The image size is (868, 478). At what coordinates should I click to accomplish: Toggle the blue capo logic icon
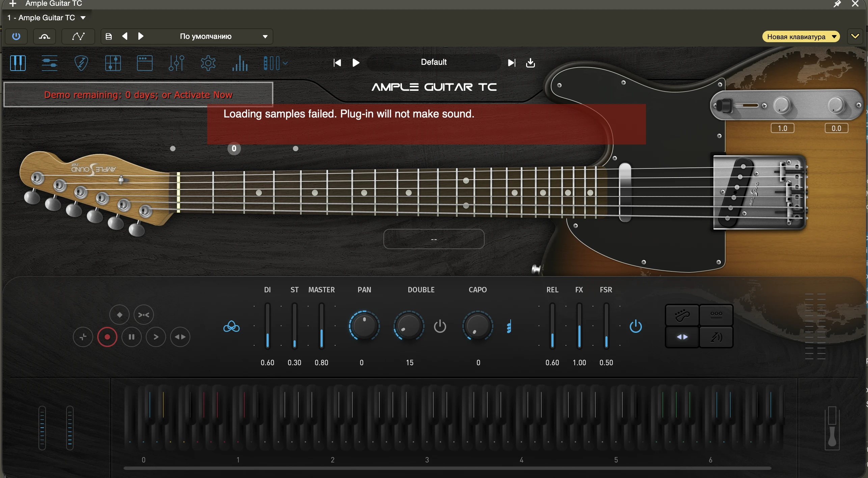coord(509,326)
